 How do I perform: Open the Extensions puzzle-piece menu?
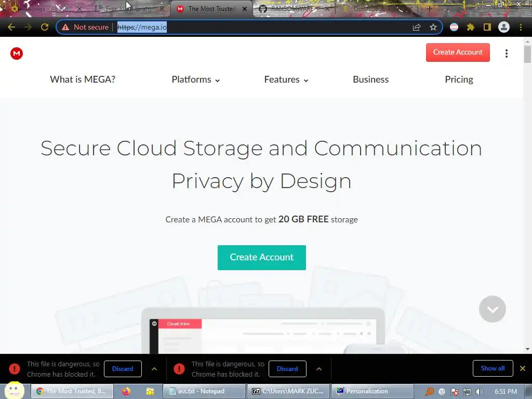[471, 27]
